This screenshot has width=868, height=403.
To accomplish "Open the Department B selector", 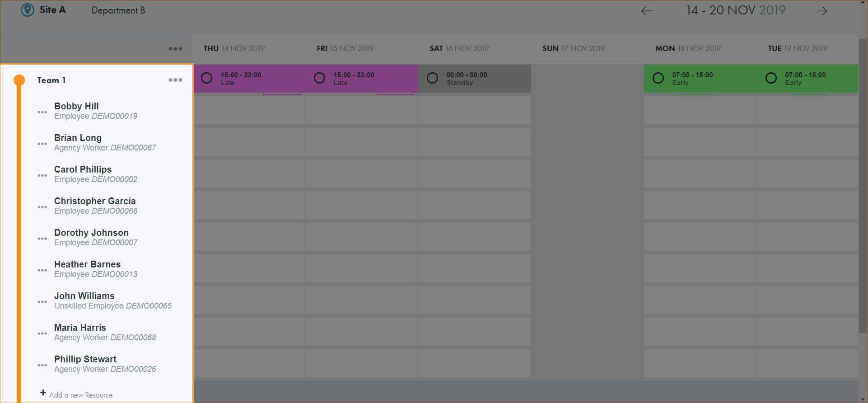I will tap(118, 10).
